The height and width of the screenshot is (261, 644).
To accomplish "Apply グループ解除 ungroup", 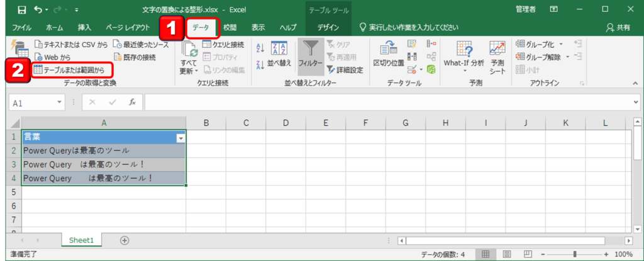I will [x=538, y=57].
